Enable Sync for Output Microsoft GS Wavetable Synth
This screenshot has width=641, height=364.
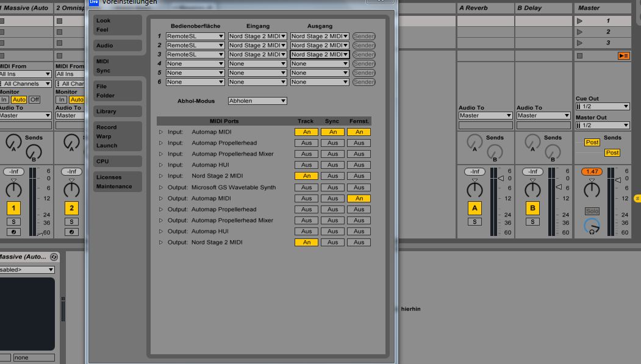point(333,187)
